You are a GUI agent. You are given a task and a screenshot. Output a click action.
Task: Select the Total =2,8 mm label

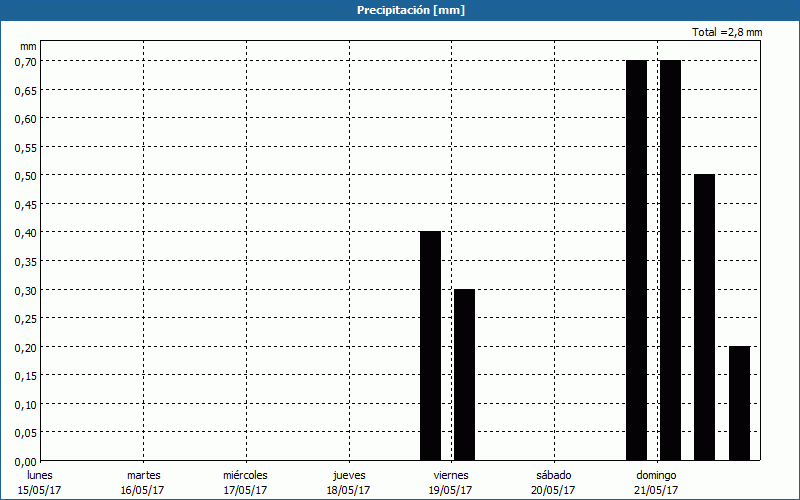[727, 33]
